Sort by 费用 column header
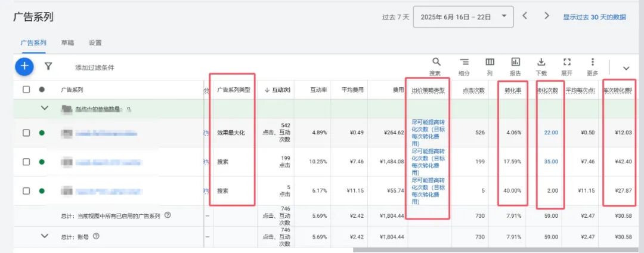The height and width of the screenshot is (253, 644). [x=398, y=90]
